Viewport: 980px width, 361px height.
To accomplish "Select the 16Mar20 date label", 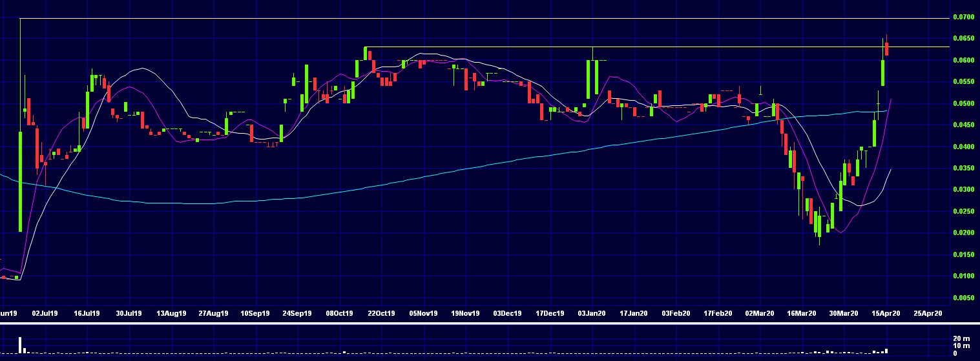I will (802, 313).
